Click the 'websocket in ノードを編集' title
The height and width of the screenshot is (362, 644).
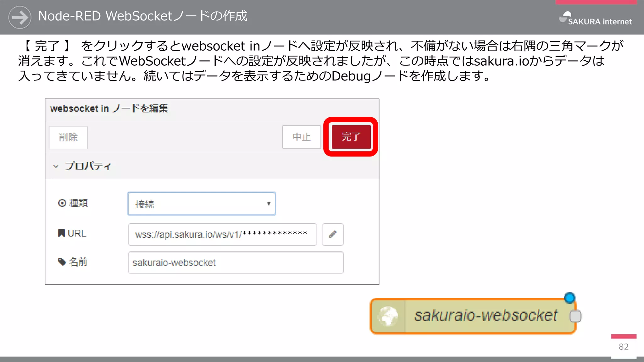[x=109, y=108]
